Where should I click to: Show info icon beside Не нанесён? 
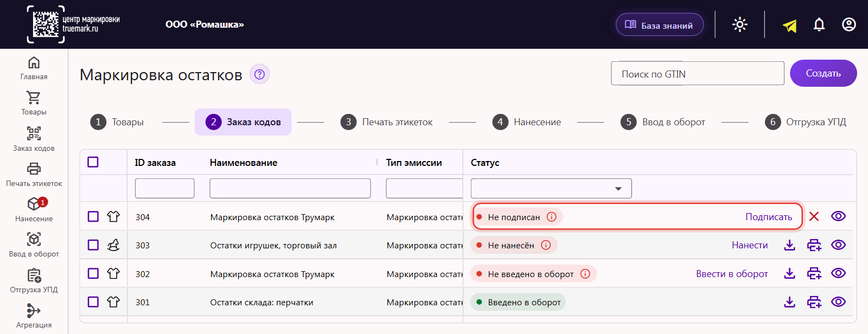[546, 245]
